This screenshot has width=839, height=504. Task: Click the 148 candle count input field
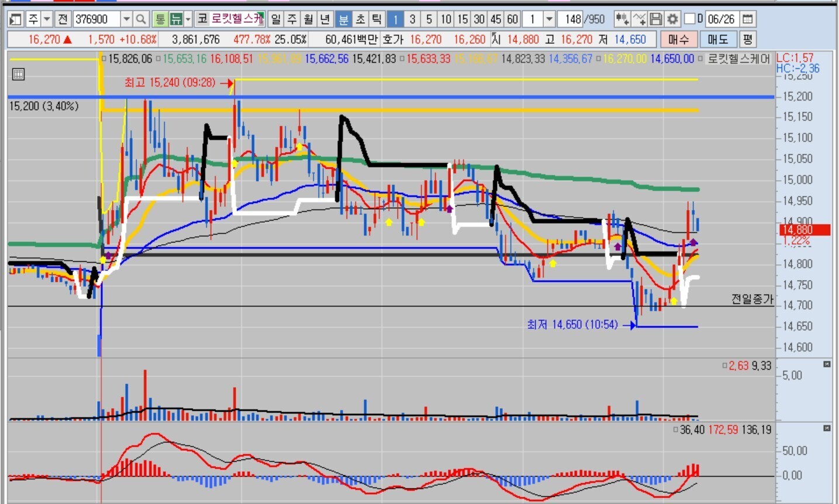[x=570, y=19]
